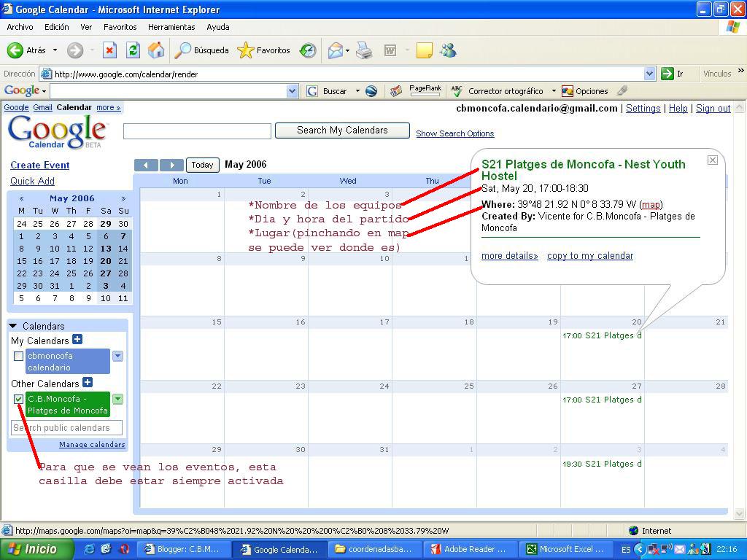This screenshot has width=747, height=560.
Task: Click the Google toolbar highlighter pen icon
Action: click(x=622, y=90)
